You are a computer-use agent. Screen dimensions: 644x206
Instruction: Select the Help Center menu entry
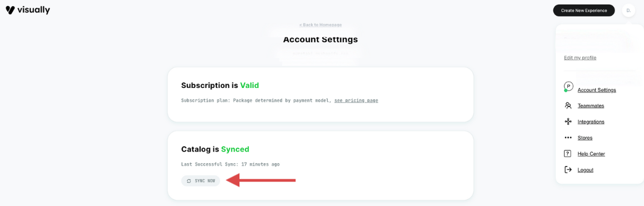pos(591,154)
